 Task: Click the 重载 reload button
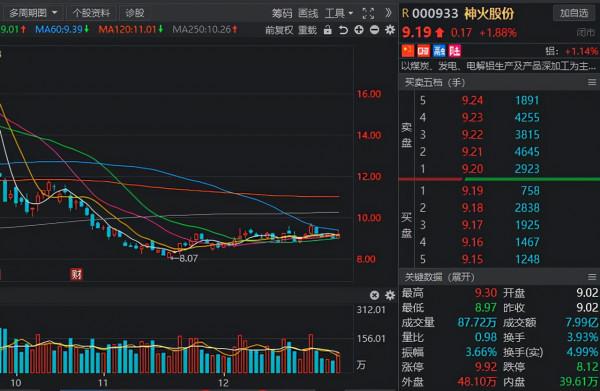point(308,30)
